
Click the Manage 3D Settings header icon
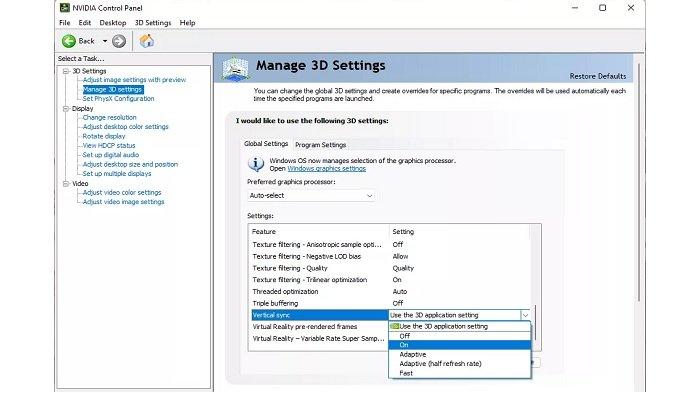235,69
